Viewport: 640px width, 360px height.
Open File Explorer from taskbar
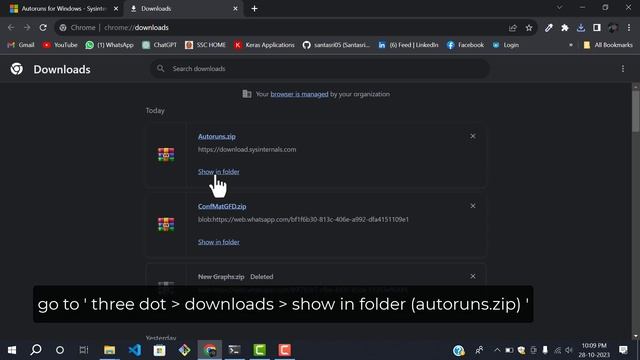(x=109, y=350)
